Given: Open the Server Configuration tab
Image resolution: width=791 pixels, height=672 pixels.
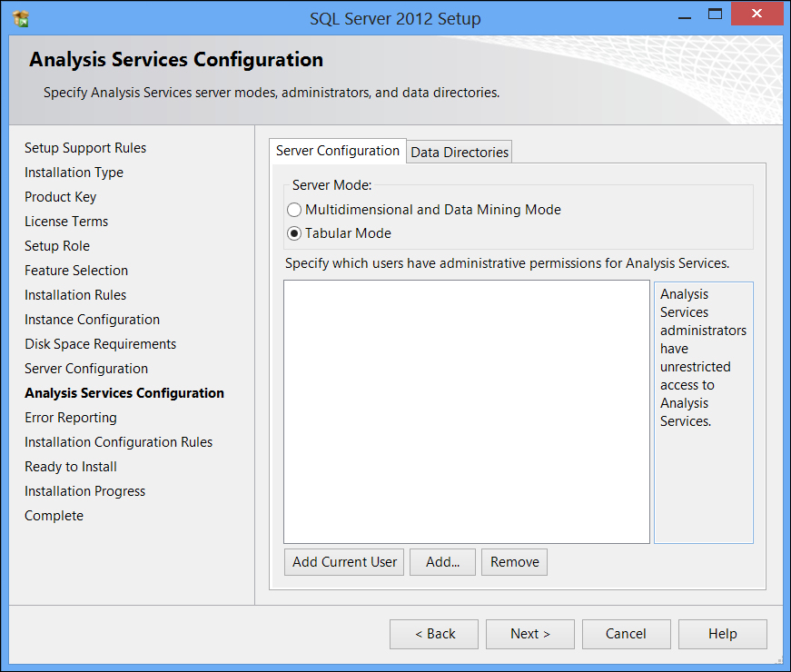Looking at the screenshot, I should (x=338, y=151).
